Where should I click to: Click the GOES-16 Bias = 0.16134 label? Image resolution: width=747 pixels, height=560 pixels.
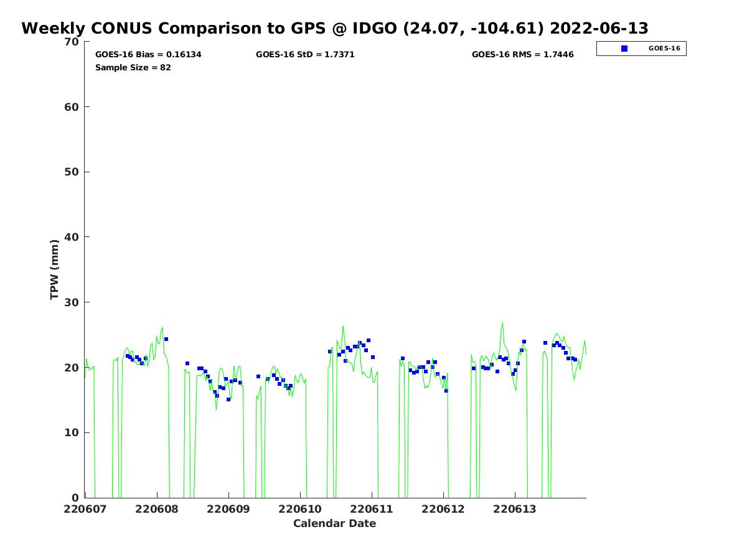[148, 55]
